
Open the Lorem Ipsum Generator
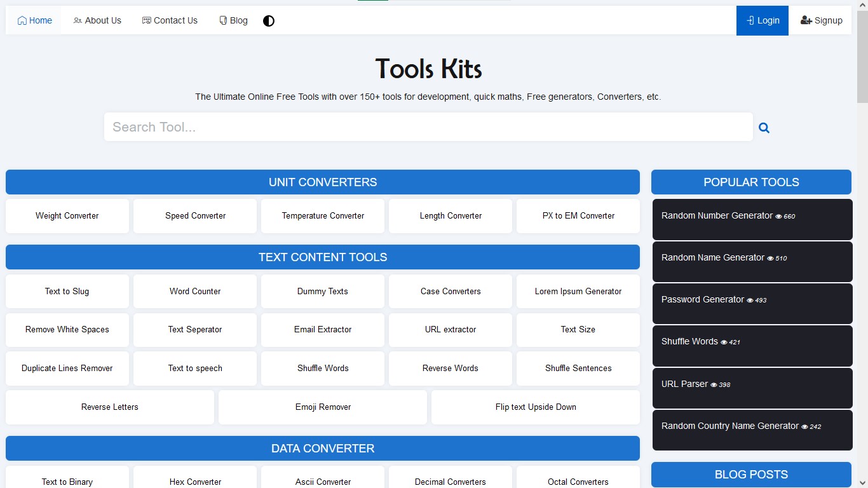578,292
